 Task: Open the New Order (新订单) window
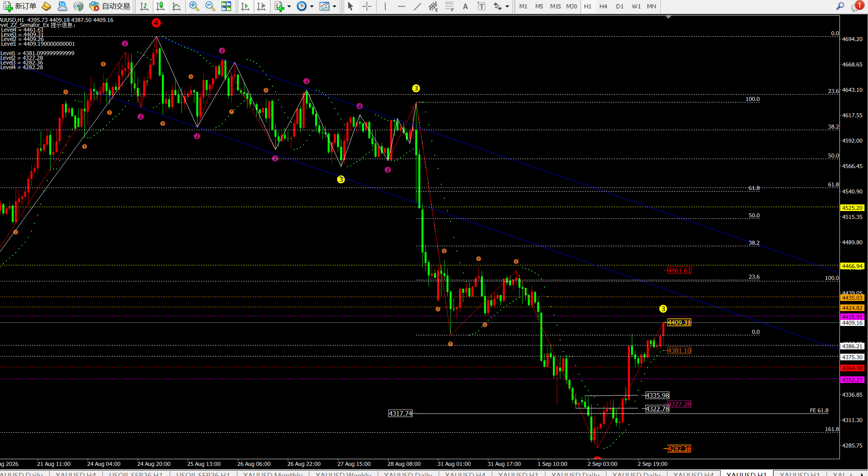pos(20,6)
